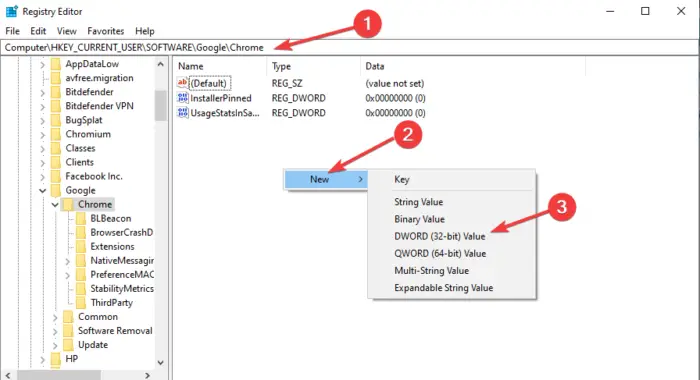Click the Classes folder icon

click(56, 148)
